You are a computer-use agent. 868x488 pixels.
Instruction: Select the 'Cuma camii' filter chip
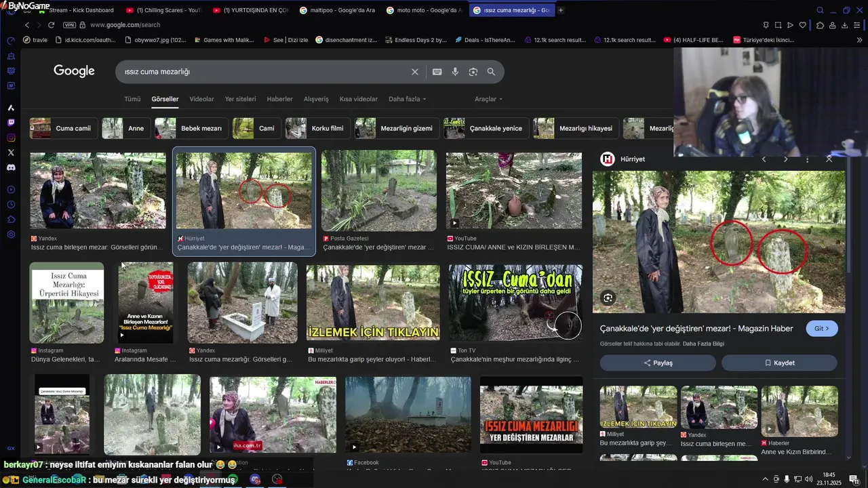coord(64,128)
